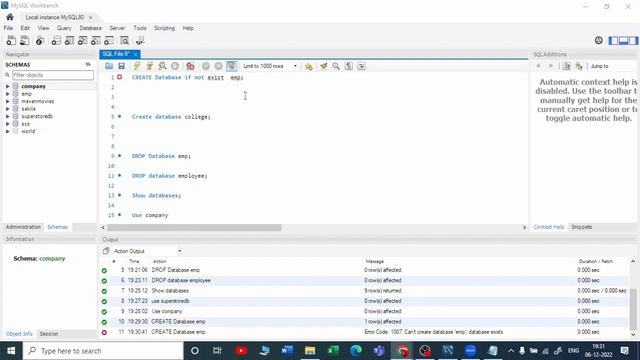The width and height of the screenshot is (640, 360).
Task: Open SQL script file in new tab
Action: pyautogui.click(x=24, y=40)
